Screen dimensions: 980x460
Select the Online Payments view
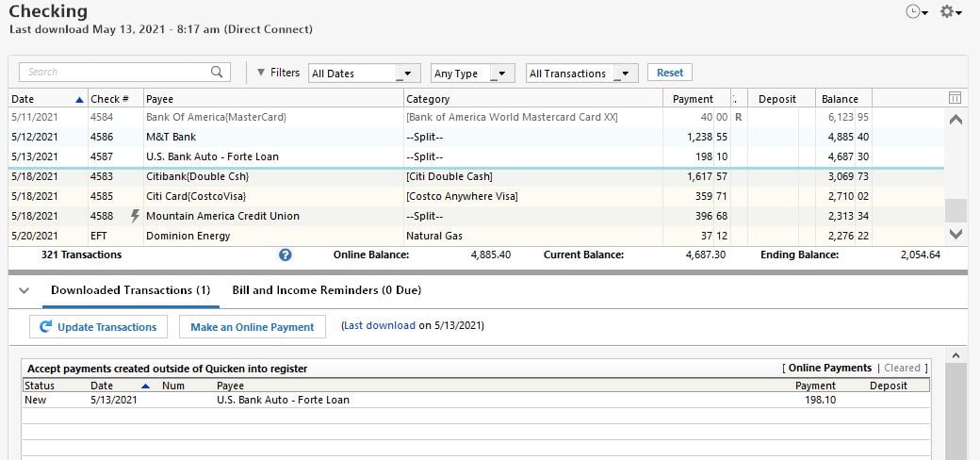(x=830, y=369)
